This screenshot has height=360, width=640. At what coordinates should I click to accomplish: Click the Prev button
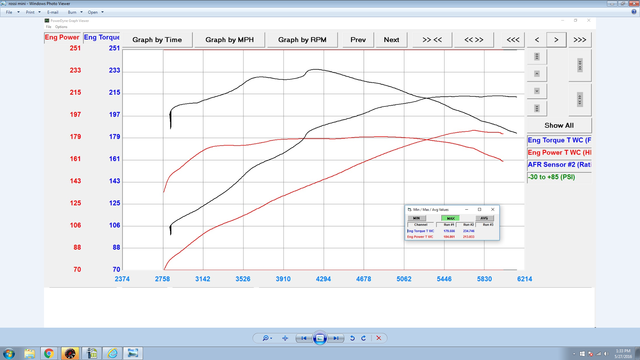[x=358, y=40]
